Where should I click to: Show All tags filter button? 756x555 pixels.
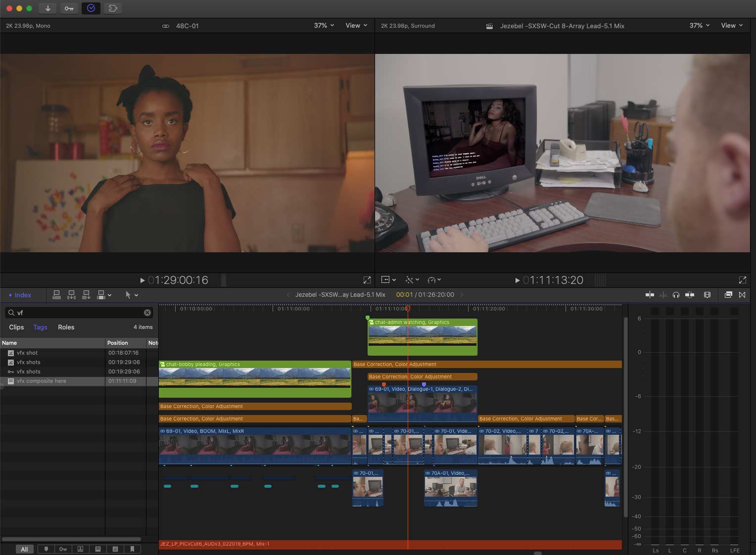[x=24, y=549]
